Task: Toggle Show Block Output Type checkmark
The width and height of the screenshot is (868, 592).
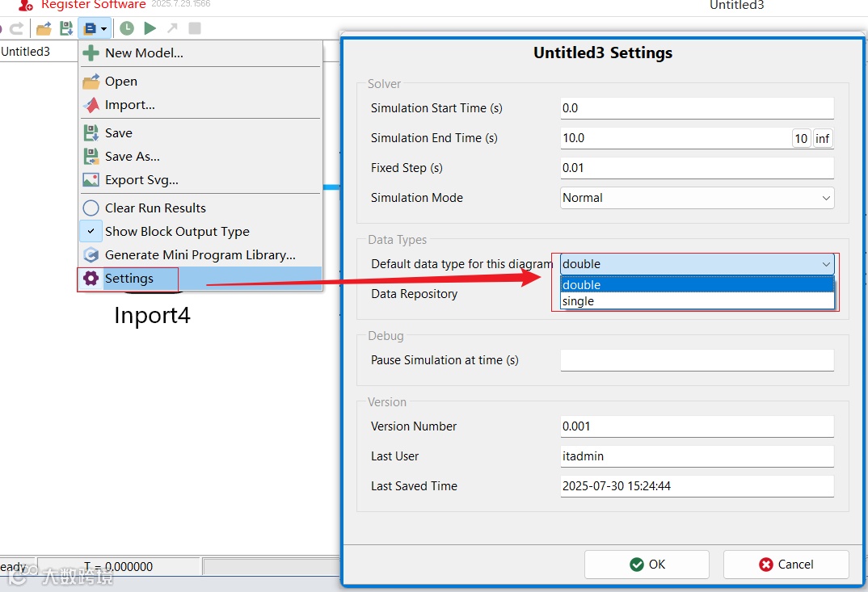Action: (91, 231)
